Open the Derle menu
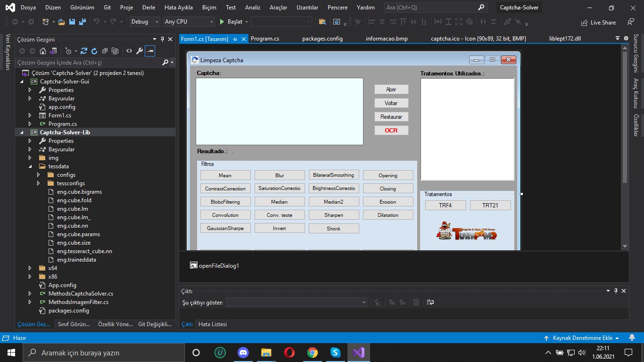The width and height of the screenshot is (644, 362). tap(149, 8)
